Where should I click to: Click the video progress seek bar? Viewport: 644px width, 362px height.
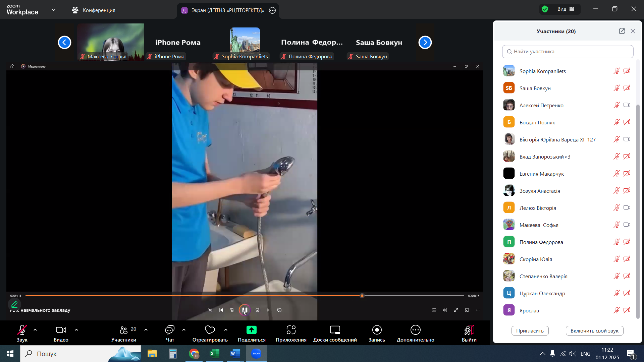[x=201, y=296]
